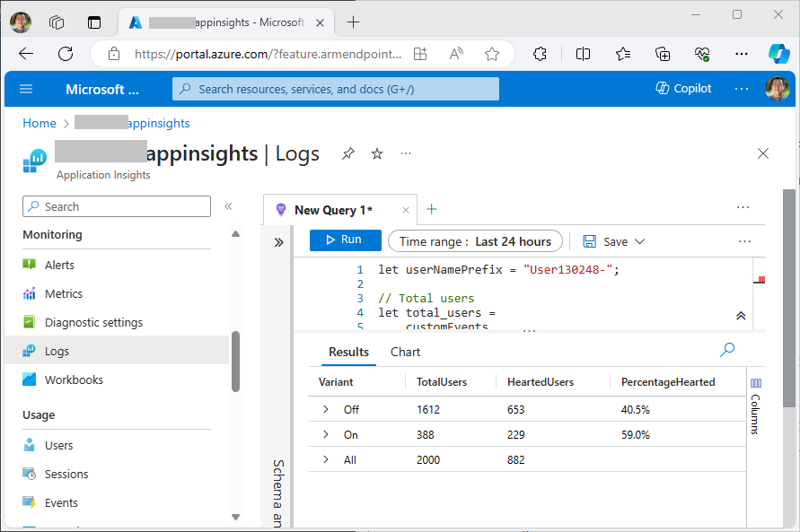Open Events under Usage
Image resolution: width=800 pixels, height=532 pixels.
coord(61,503)
